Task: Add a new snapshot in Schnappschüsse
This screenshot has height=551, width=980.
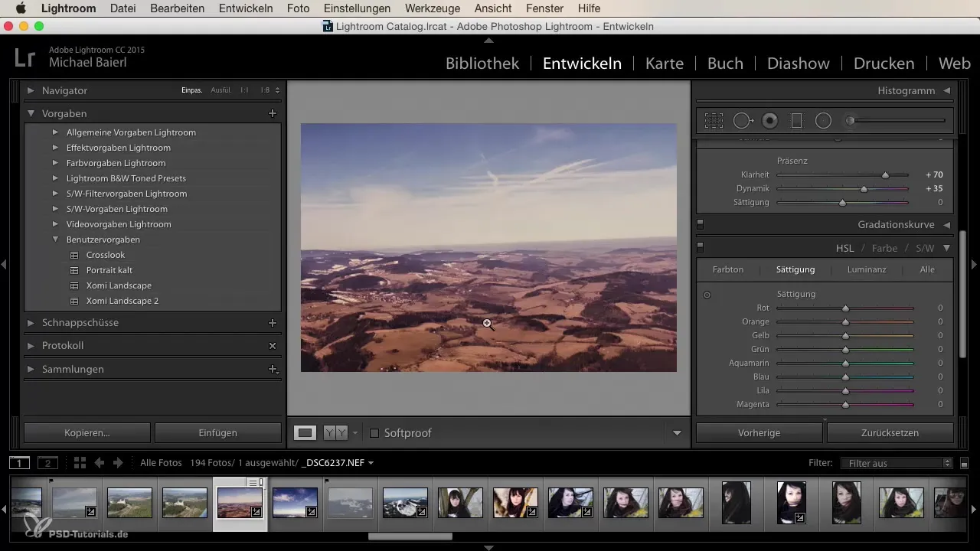Action: (x=272, y=323)
